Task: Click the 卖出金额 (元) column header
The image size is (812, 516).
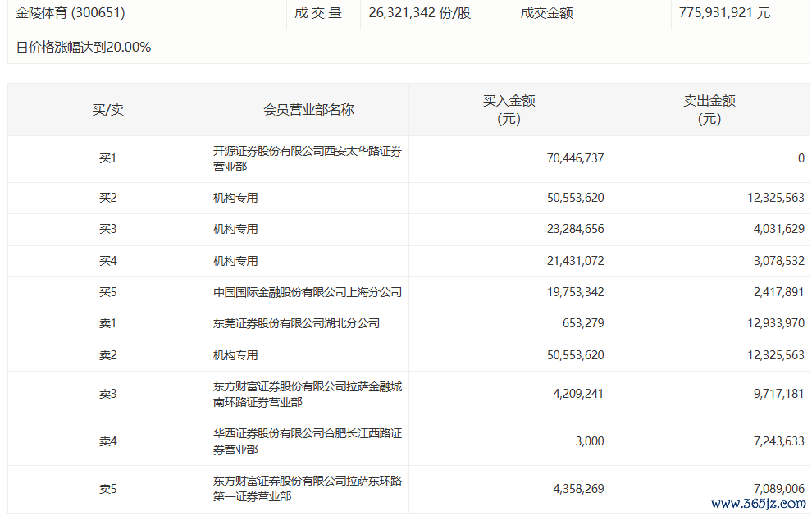Action: click(x=709, y=109)
